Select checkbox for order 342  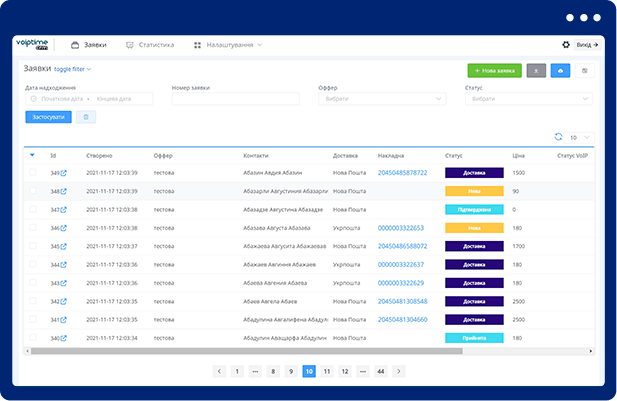pyautogui.click(x=33, y=301)
